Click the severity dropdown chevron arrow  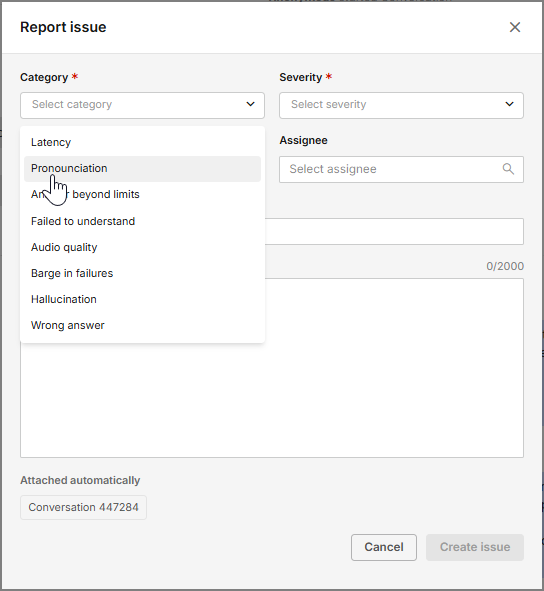pos(509,104)
